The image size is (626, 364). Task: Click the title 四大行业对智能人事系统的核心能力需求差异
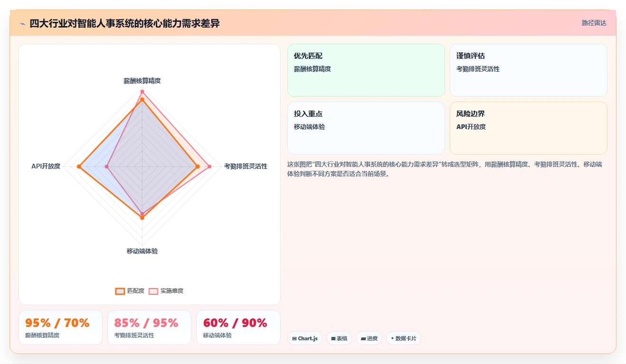coord(124,23)
